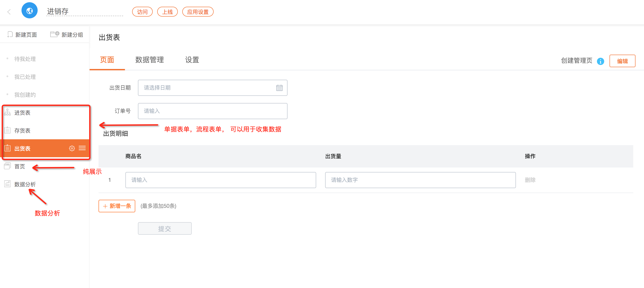Click the calendar icon in date field
The image size is (644, 288).
tap(279, 88)
